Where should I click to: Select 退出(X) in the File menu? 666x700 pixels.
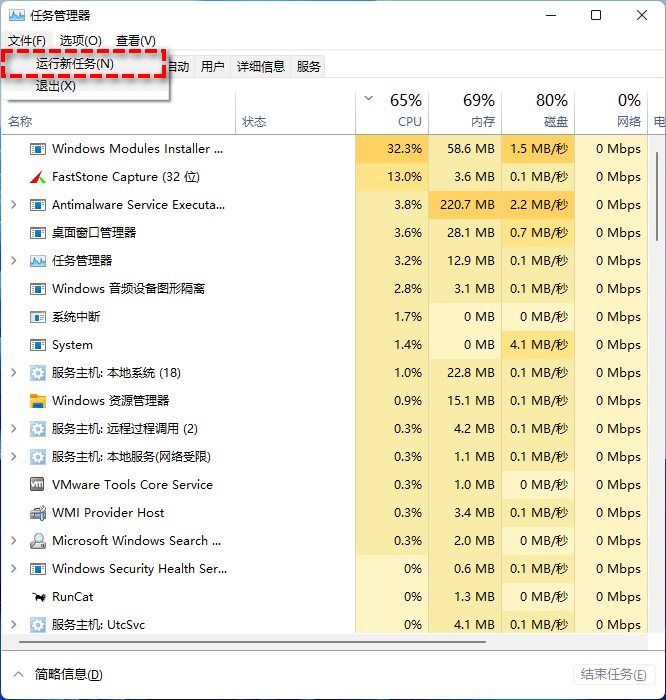click(56, 86)
